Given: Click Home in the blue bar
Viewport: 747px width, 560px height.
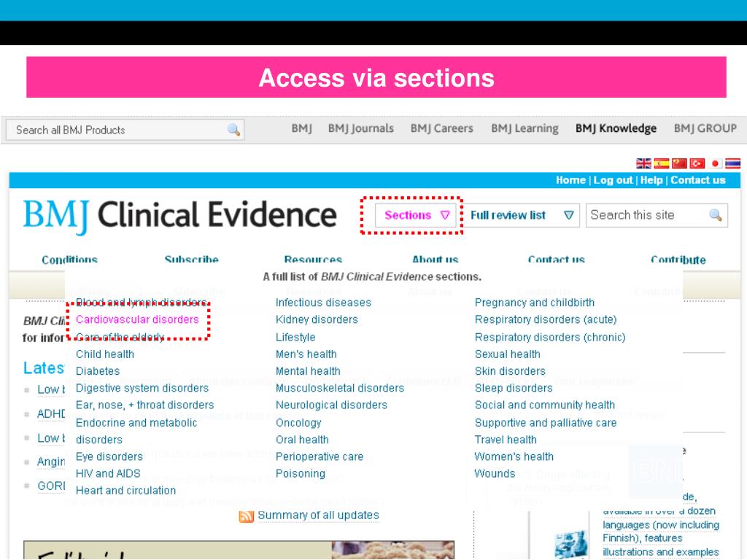Looking at the screenshot, I should point(570,180).
